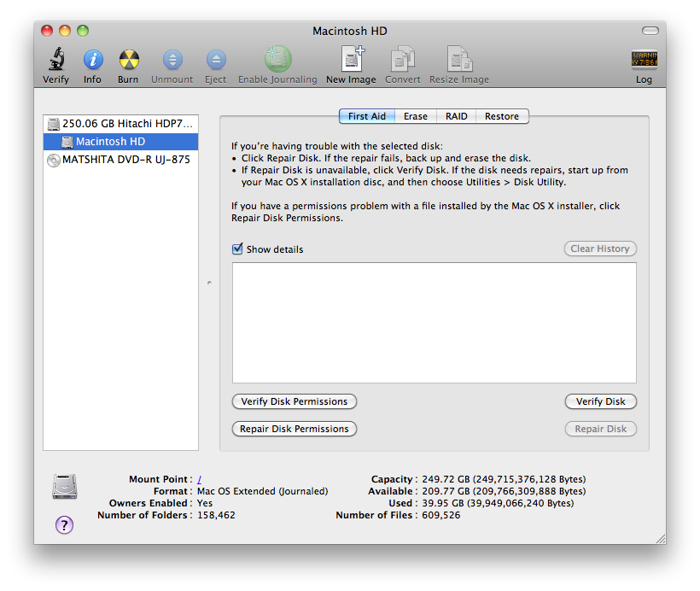700x591 pixels.
Task: Click the Number of Files value 609,526
Action: click(441, 516)
